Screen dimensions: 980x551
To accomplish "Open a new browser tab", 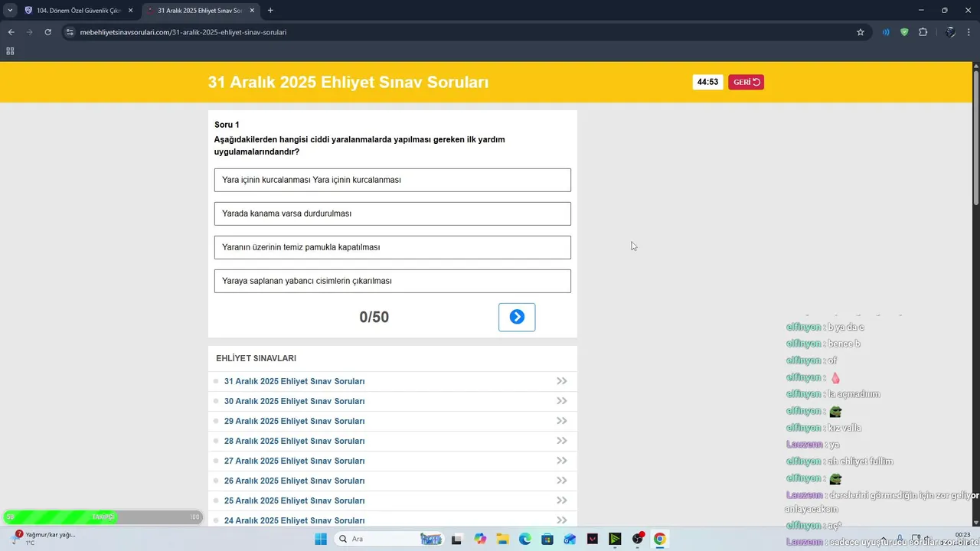I will pos(270,11).
